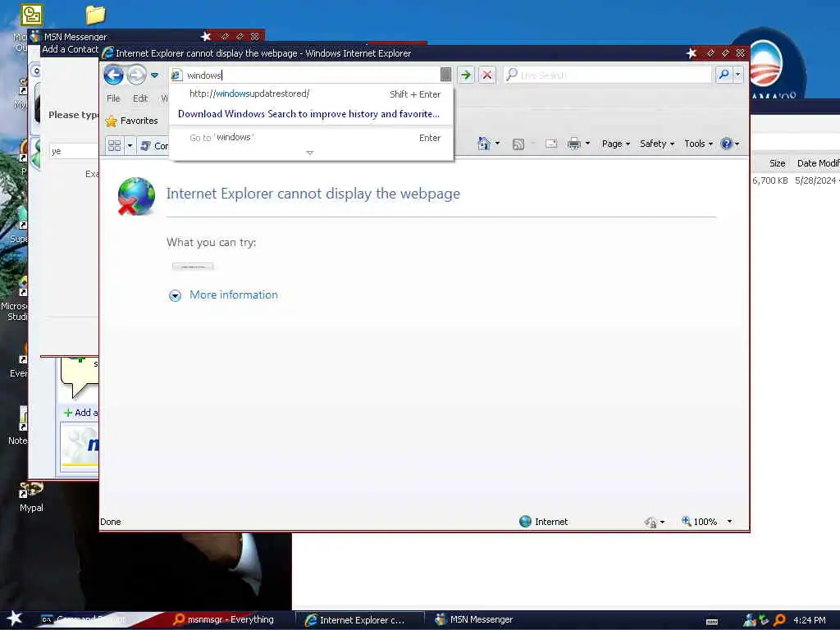
Task: Open the search provider dropdown arrow
Action: 738,75
